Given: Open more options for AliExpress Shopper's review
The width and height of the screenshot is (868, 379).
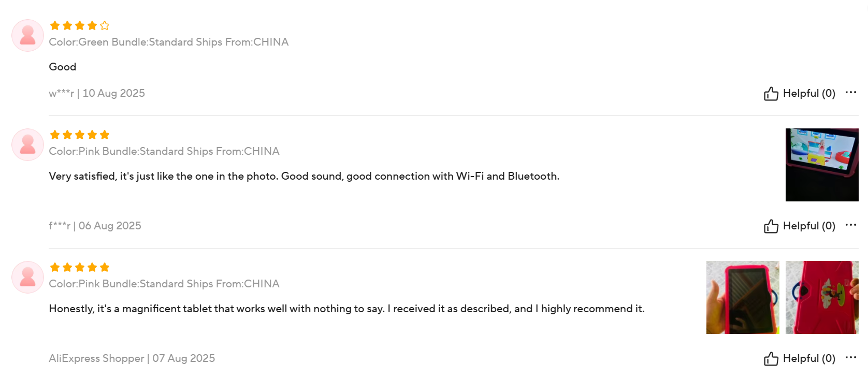Looking at the screenshot, I should (x=851, y=358).
